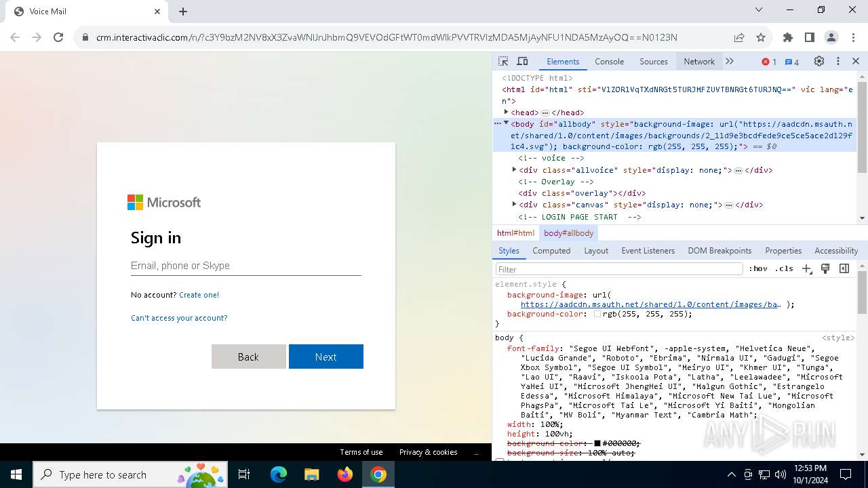This screenshot has width=868, height=488.
Task: Open the Computed styles tab
Action: pyautogui.click(x=551, y=251)
